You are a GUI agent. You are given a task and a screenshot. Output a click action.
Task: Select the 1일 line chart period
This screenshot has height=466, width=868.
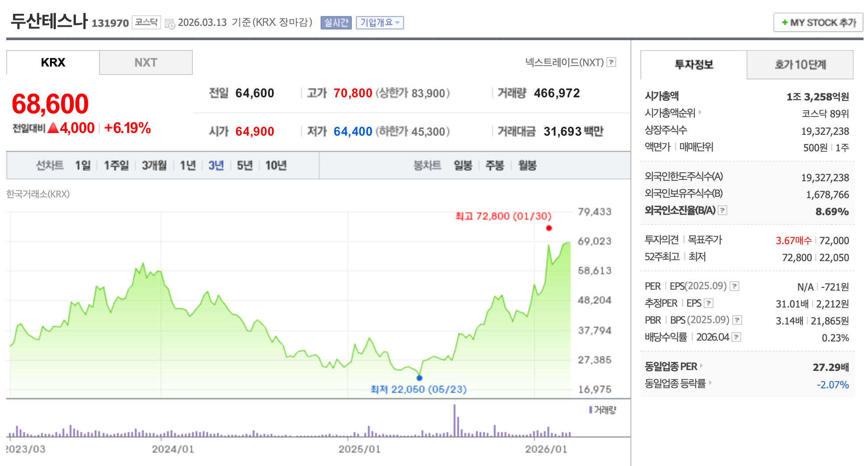coord(83,166)
